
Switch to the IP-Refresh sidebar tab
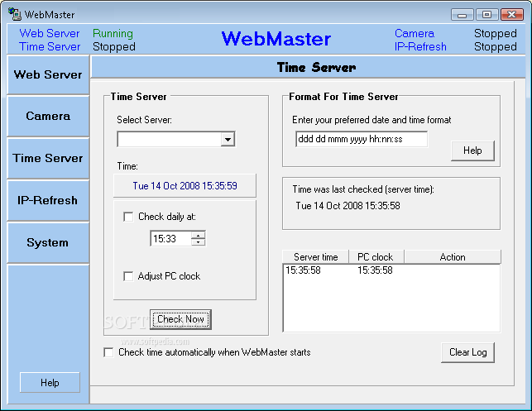pos(48,200)
